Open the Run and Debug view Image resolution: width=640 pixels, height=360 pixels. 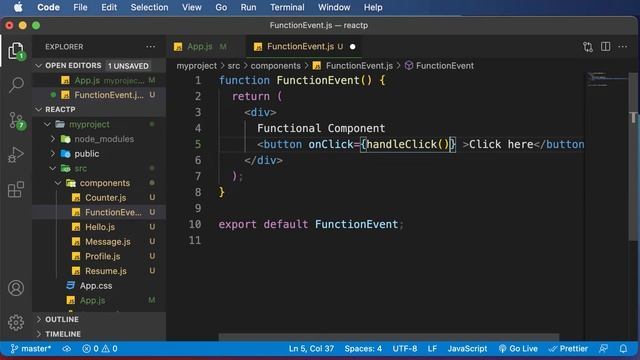[16, 155]
